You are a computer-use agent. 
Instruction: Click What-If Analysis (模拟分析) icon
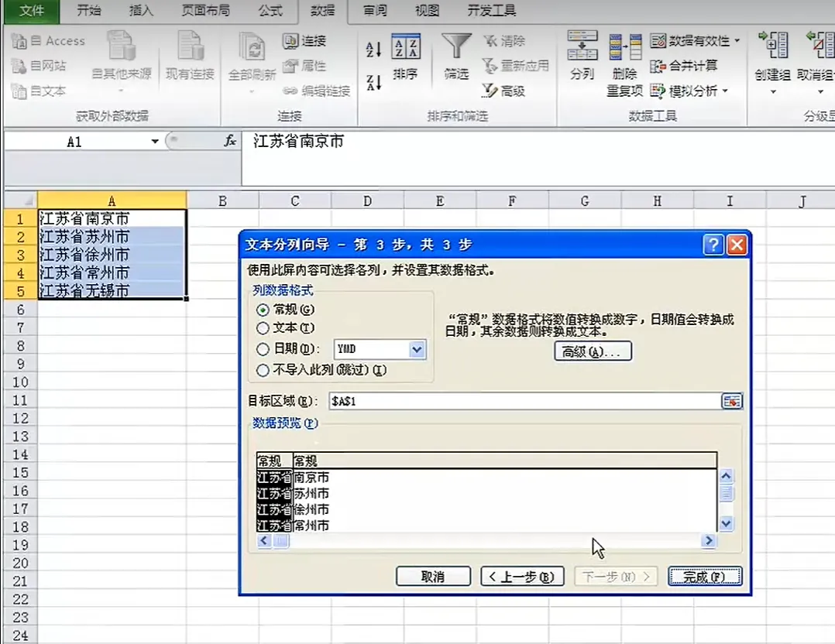(658, 91)
